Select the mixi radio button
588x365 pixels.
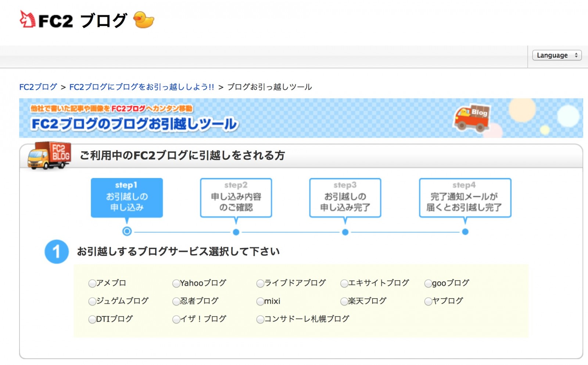(260, 301)
